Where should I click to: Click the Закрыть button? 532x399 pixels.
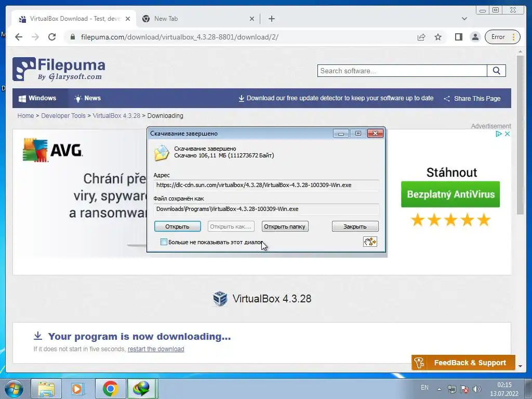(355, 227)
